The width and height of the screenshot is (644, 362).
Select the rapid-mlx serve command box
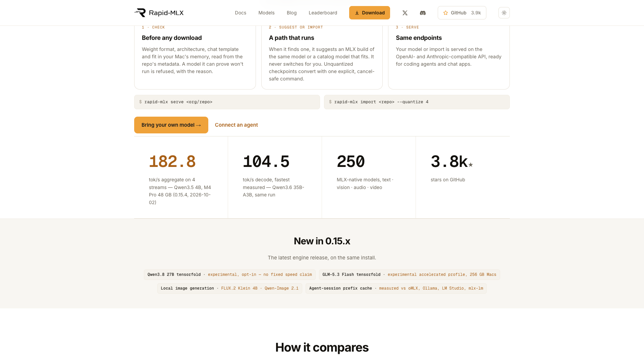(x=227, y=102)
